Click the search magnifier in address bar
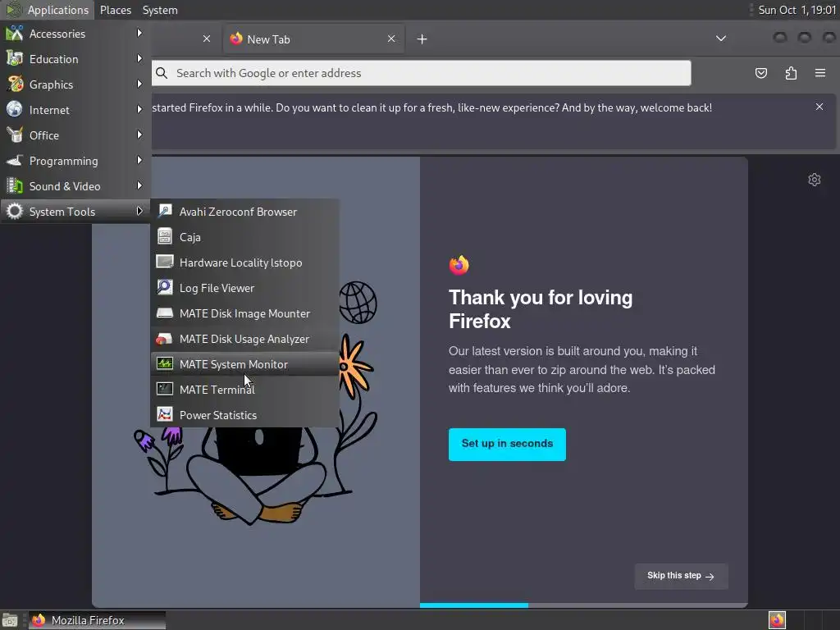The image size is (840, 630). 162,73
